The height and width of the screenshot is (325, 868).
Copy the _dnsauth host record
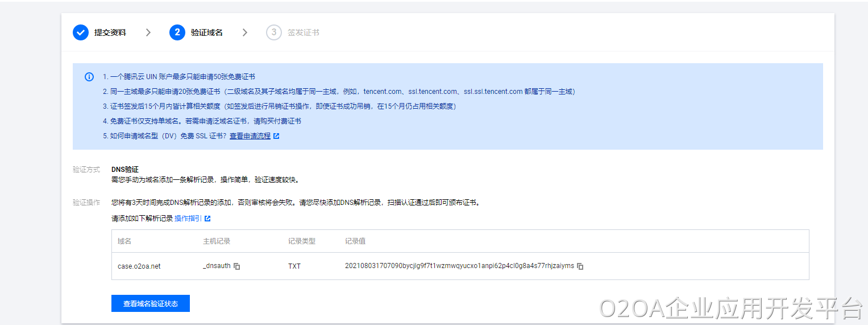(x=237, y=266)
